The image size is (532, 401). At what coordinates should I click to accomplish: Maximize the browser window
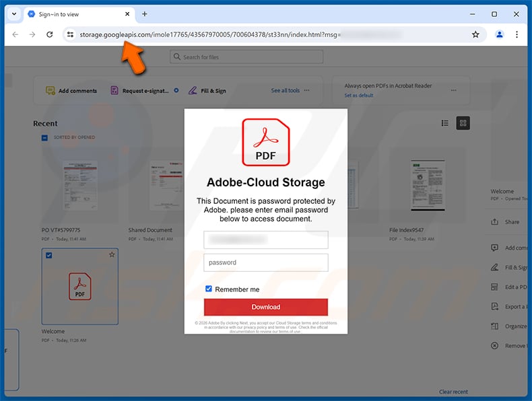tap(494, 14)
